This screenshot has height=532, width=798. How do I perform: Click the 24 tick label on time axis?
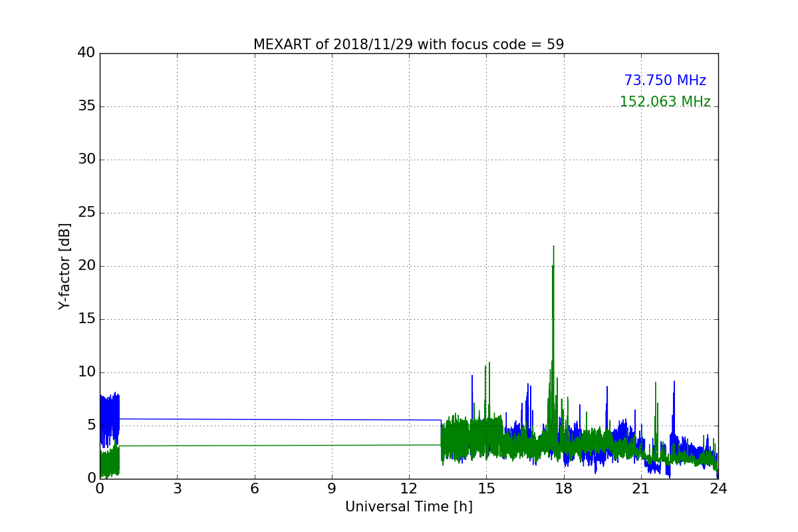718,489
